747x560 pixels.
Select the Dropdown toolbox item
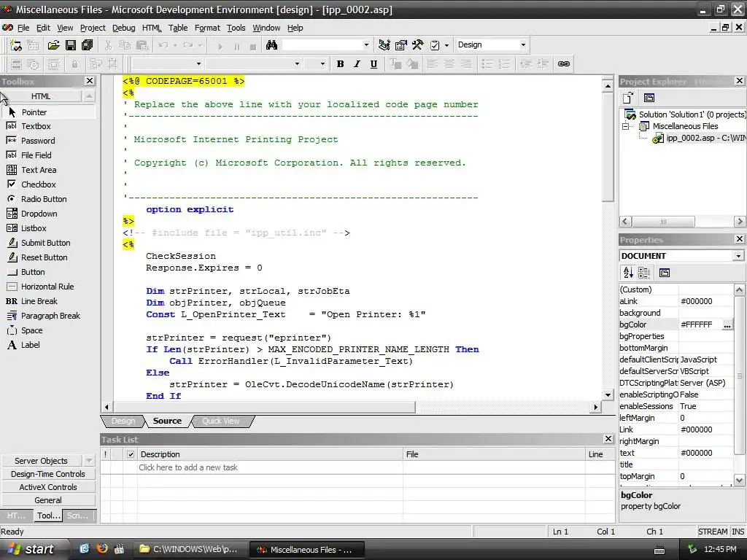pyautogui.click(x=47, y=214)
